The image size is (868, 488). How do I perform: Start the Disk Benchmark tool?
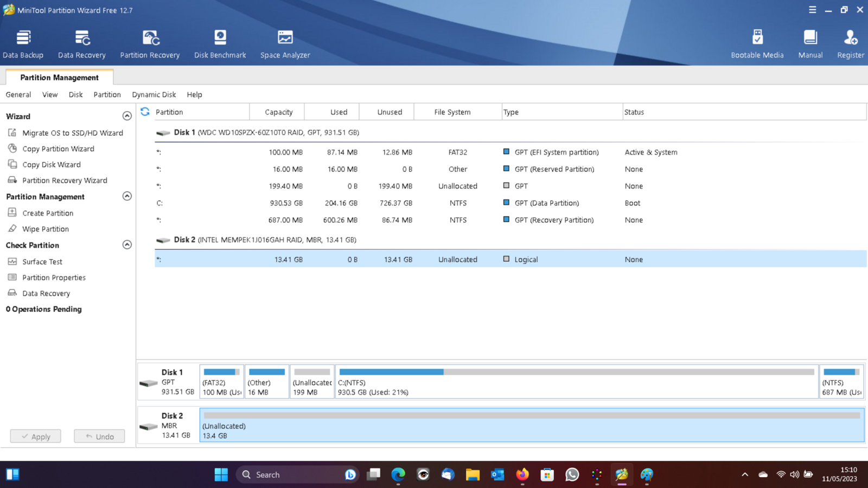[220, 43]
